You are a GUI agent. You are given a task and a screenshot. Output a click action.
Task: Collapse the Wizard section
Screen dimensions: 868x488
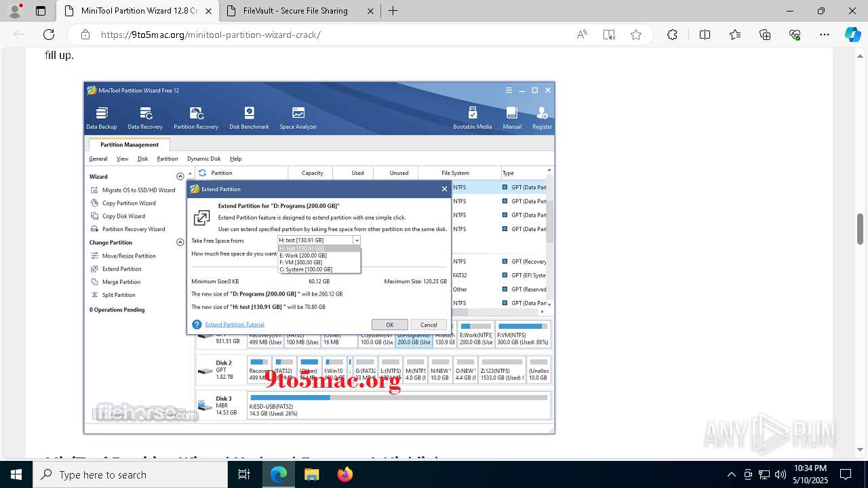coord(180,176)
